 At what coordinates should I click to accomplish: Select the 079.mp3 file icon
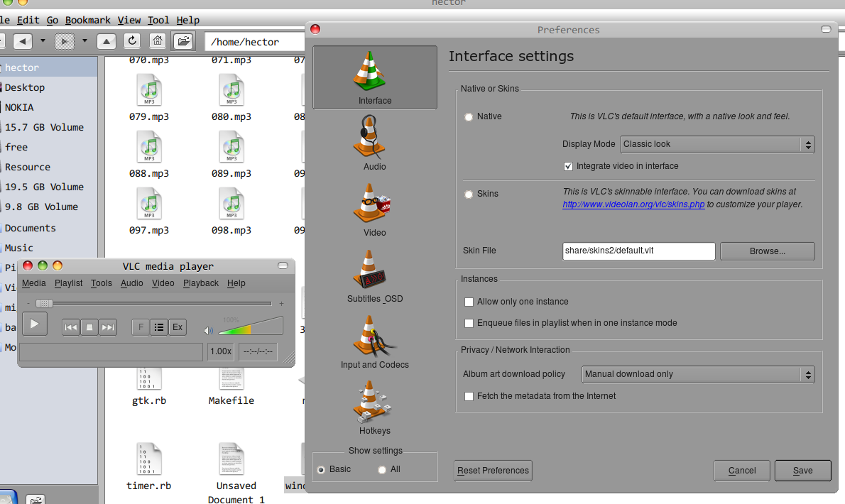point(149,90)
